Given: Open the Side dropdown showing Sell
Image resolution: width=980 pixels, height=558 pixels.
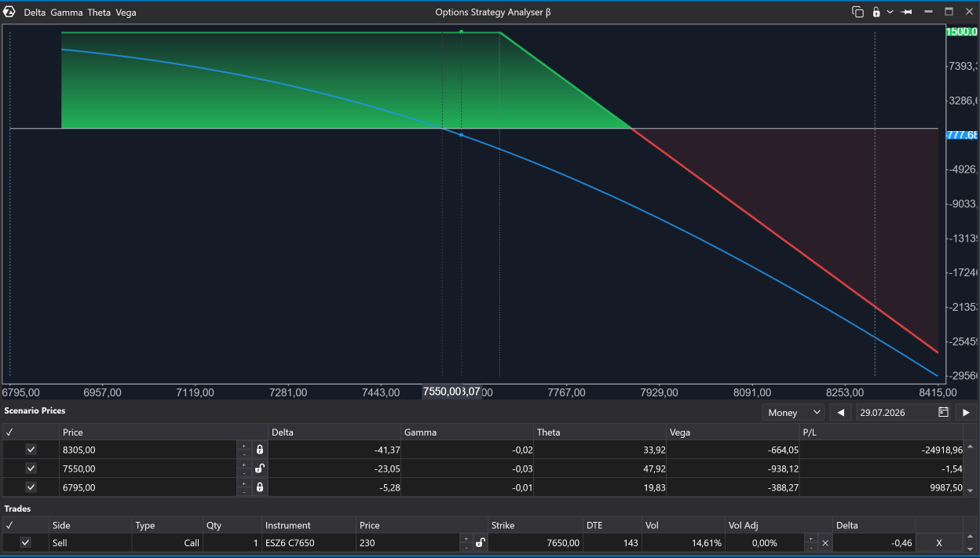Looking at the screenshot, I should [x=90, y=542].
